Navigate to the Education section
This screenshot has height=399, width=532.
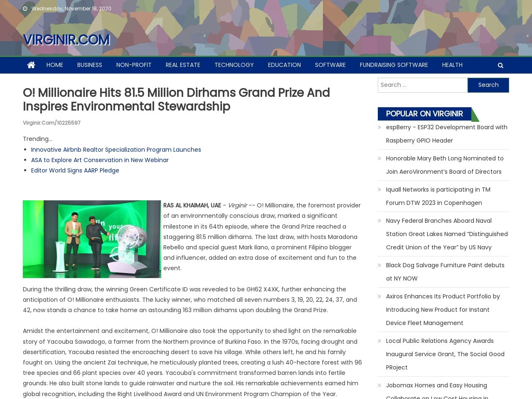tap(284, 65)
